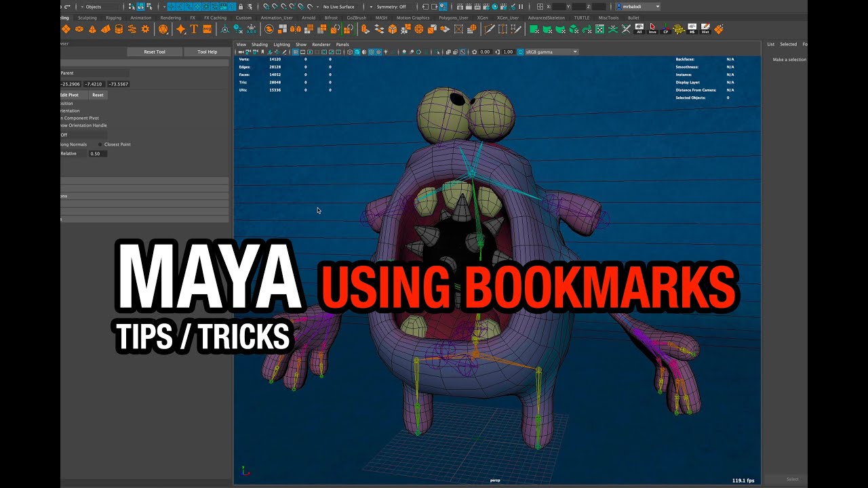Toggle the viewport grid icon
This screenshot has width=868, height=488.
[296, 52]
